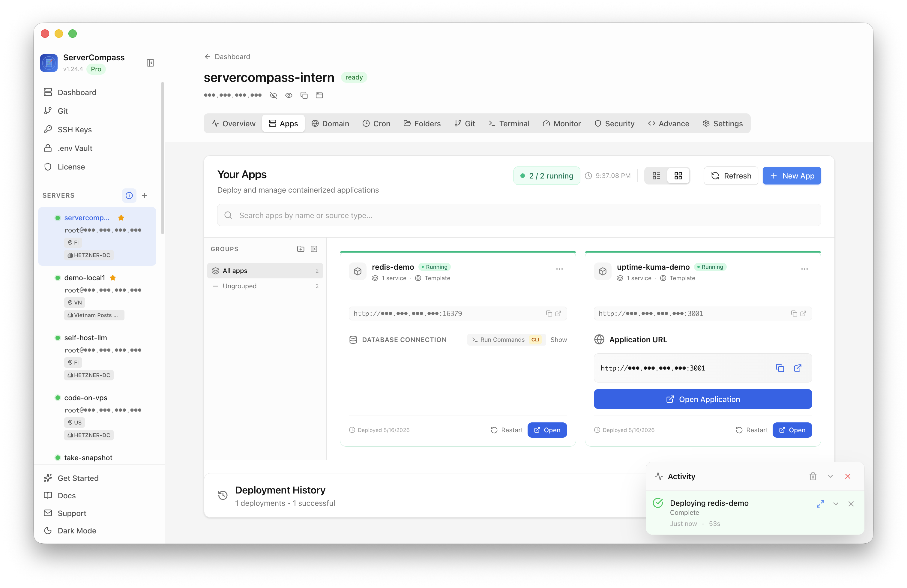Open the Security tab
The height and width of the screenshot is (588, 907).
614,124
